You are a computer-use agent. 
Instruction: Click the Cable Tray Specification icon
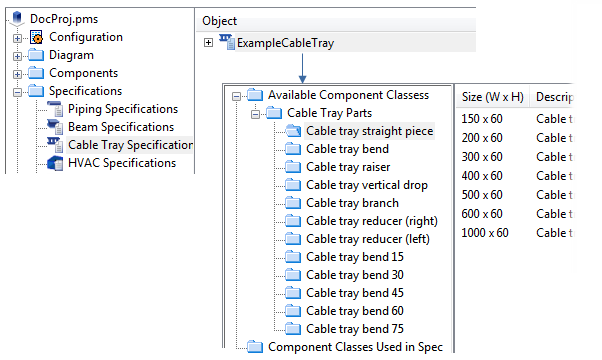pos(55,145)
